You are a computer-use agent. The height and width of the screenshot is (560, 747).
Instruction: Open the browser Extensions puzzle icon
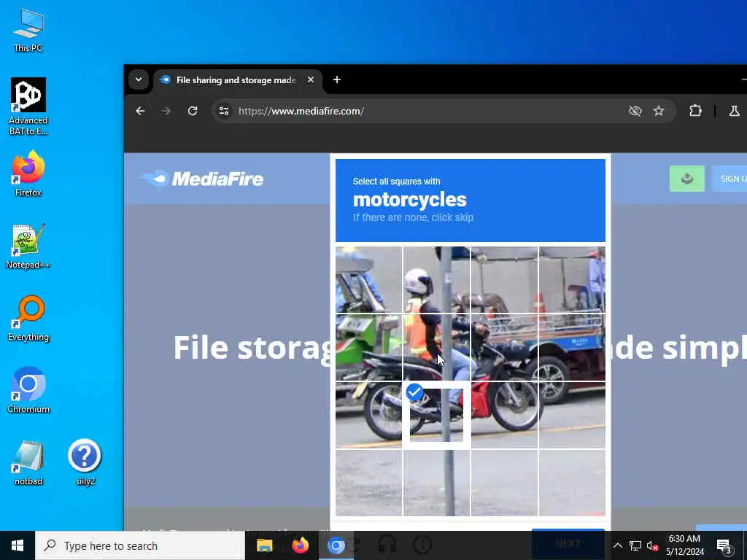695,111
